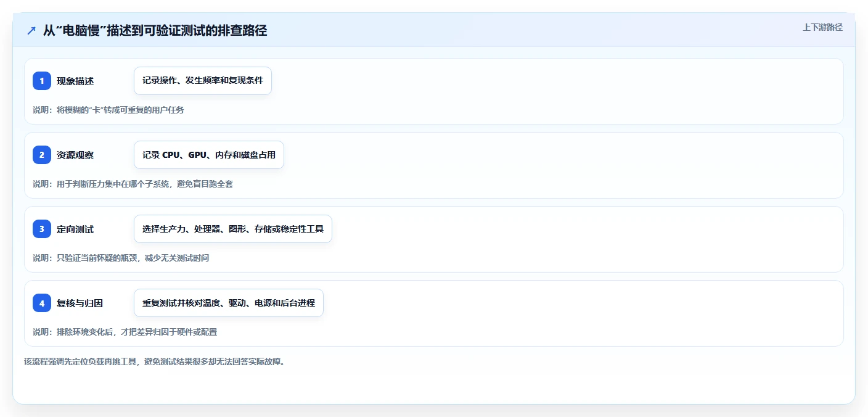Select step number 2 badge
This screenshot has width=868, height=417.
tap(42, 155)
